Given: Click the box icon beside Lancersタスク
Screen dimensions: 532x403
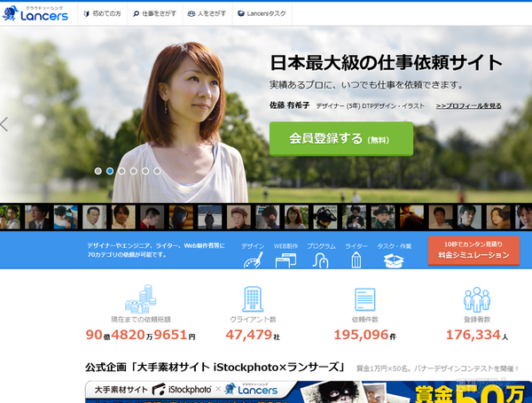Looking at the screenshot, I should [x=241, y=13].
